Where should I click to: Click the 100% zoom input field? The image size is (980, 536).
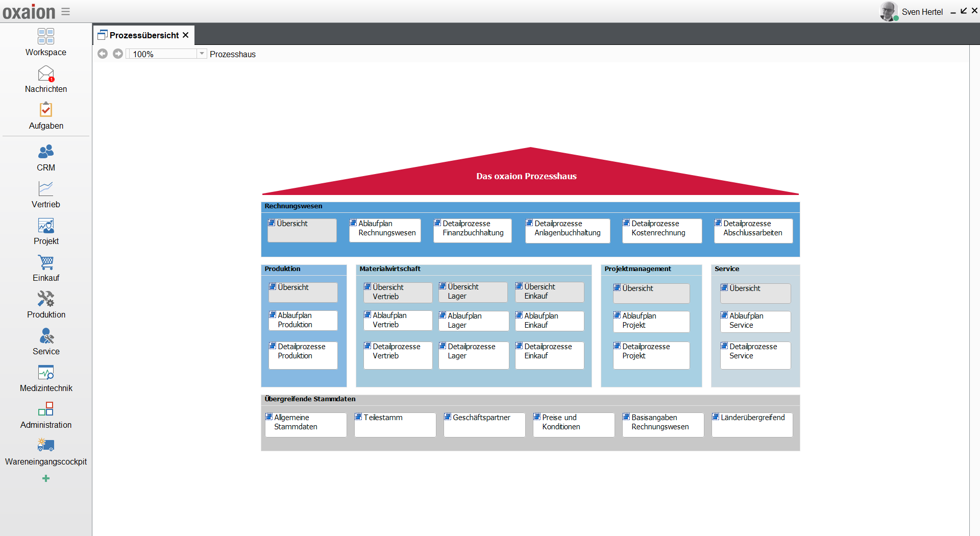(163, 54)
